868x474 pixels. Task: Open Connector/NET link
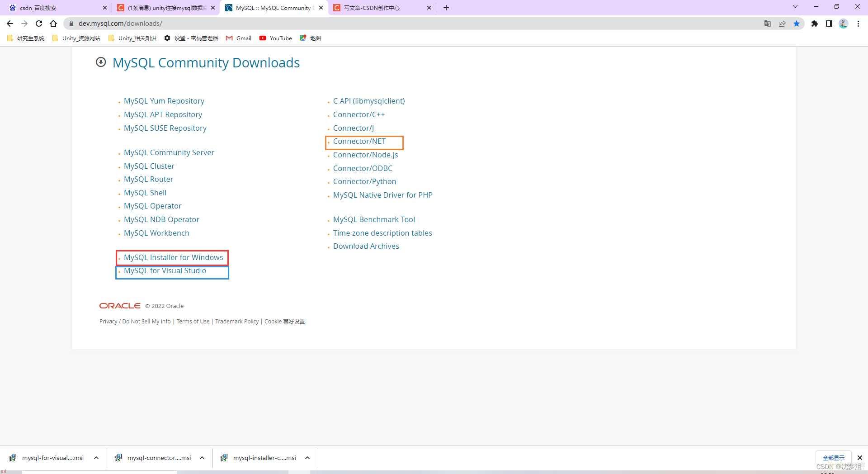359,141
